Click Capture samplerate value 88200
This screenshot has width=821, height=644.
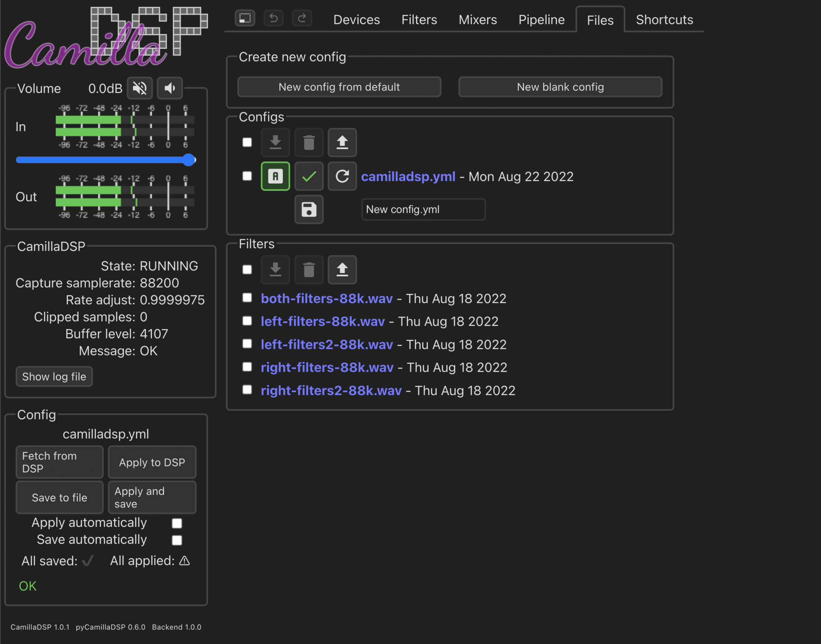[159, 283]
